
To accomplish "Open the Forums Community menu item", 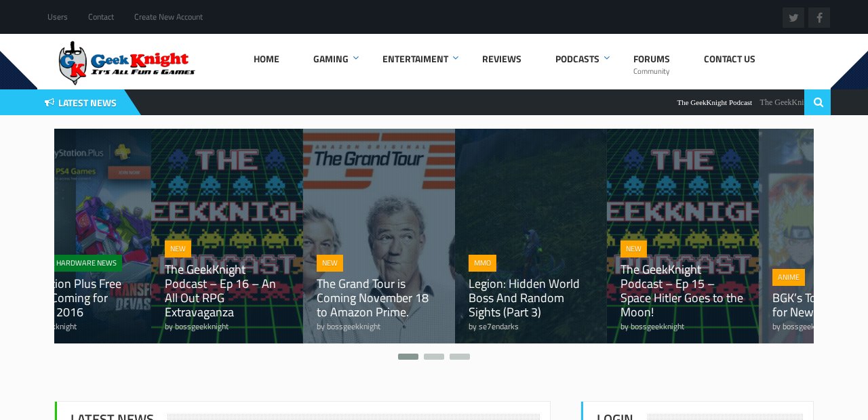I will (652, 64).
